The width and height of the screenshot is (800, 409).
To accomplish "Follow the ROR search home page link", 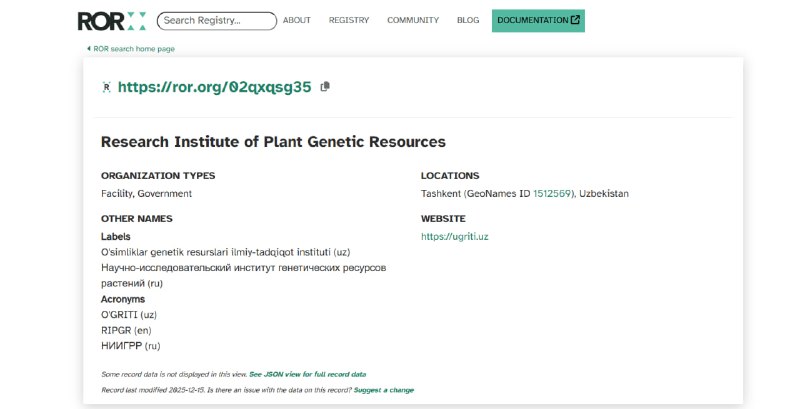I will click(x=134, y=49).
